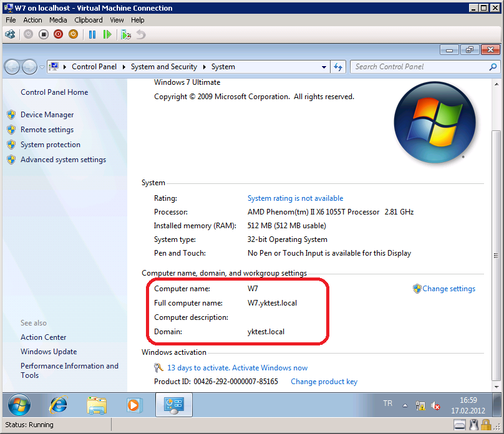Send Ctrl+Alt+Delete to the virtual machine
Image resolution: width=504 pixels, height=434 pixels.
pyautogui.click(x=10, y=34)
